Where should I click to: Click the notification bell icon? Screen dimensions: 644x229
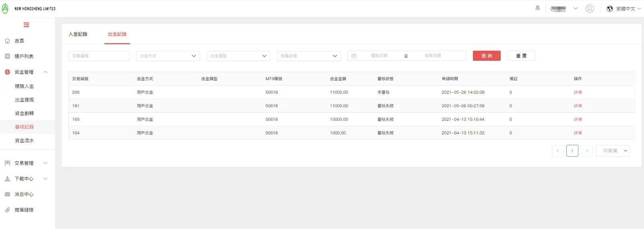coord(537,8)
